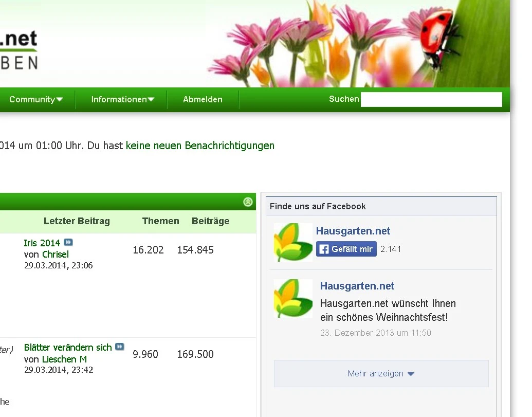Click go-to-last-post icon beside Blätter verändern sich

point(120,347)
